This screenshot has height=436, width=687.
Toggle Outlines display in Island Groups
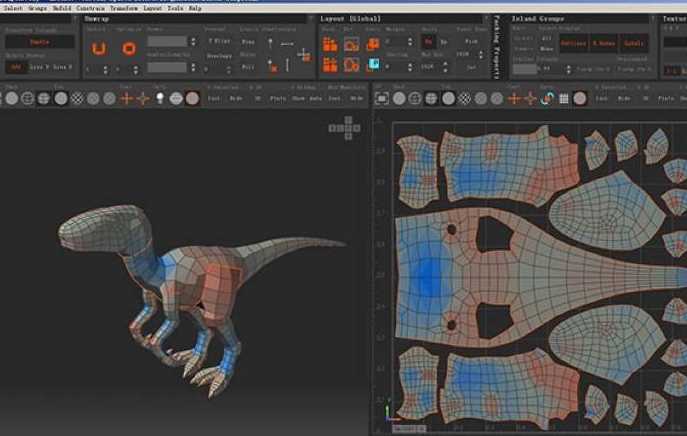click(574, 43)
